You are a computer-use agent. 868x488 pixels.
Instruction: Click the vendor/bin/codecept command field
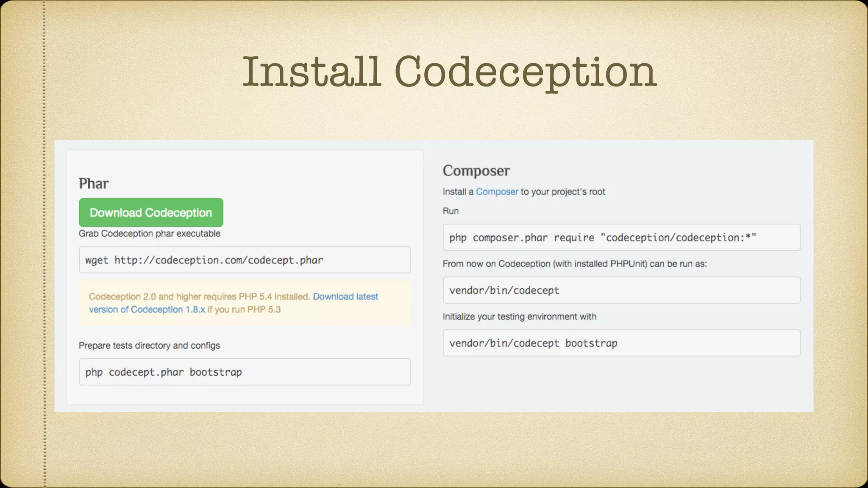click(621, 290)
